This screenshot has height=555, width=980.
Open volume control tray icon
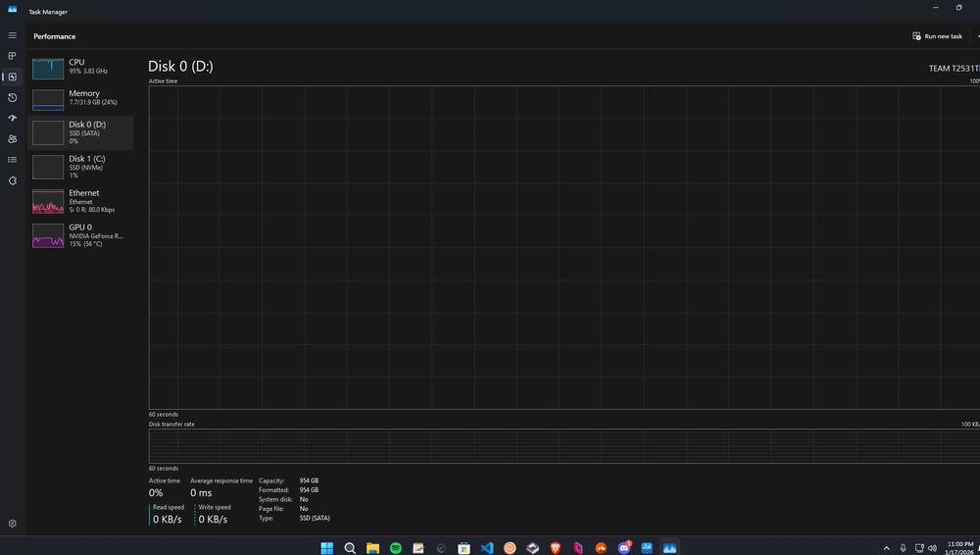pos(933,549)
